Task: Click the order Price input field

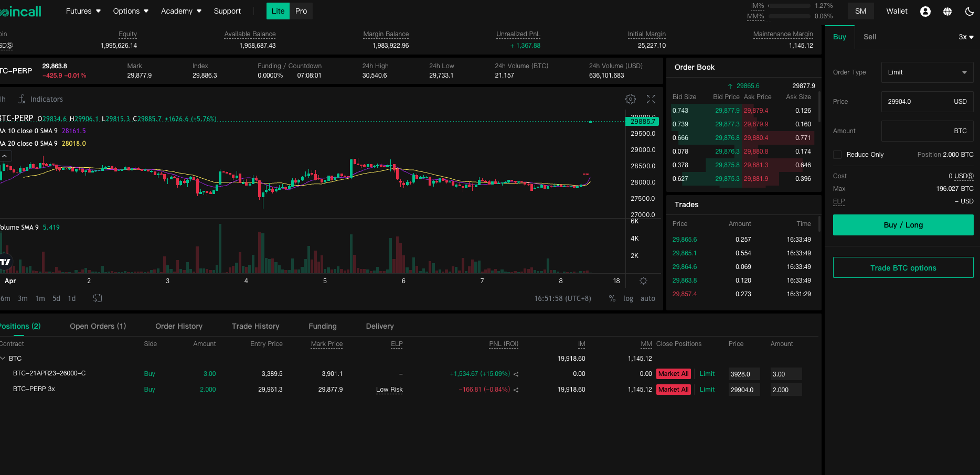Action: 927,102
